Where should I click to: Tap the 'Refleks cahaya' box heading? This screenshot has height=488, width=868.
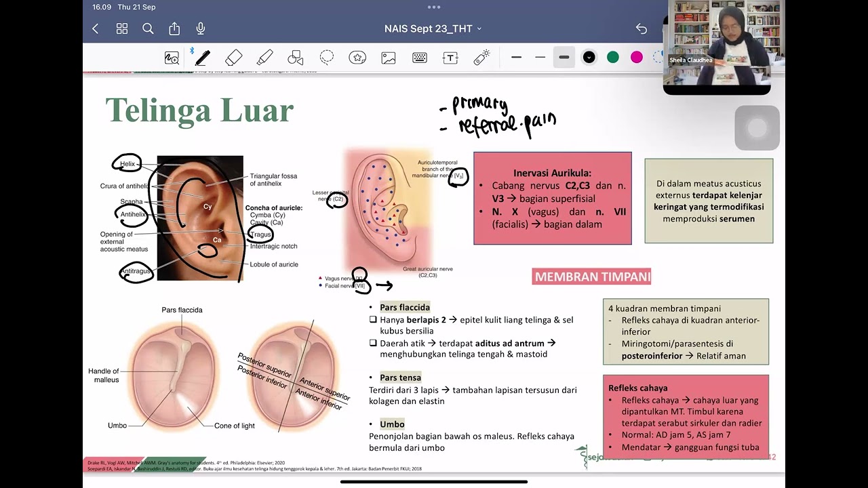[637, 388]
